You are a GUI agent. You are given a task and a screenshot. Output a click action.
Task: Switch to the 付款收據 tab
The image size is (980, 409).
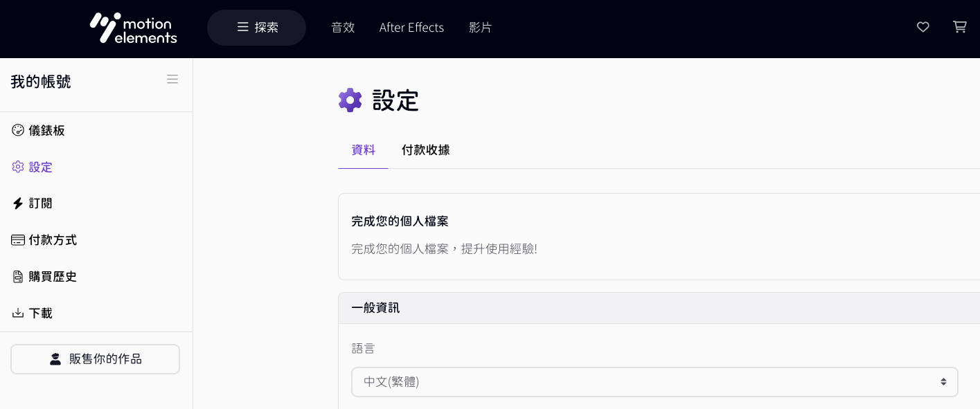click(x=426, y=150)
